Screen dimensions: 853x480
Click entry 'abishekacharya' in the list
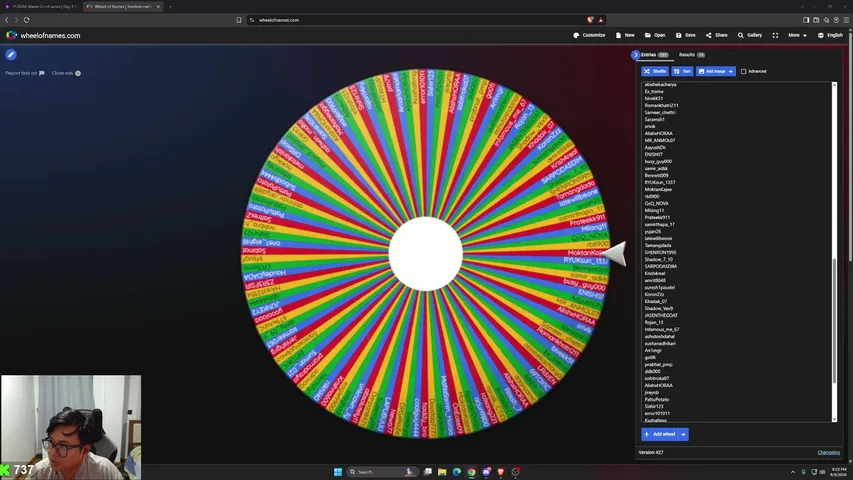pos(660,84)
